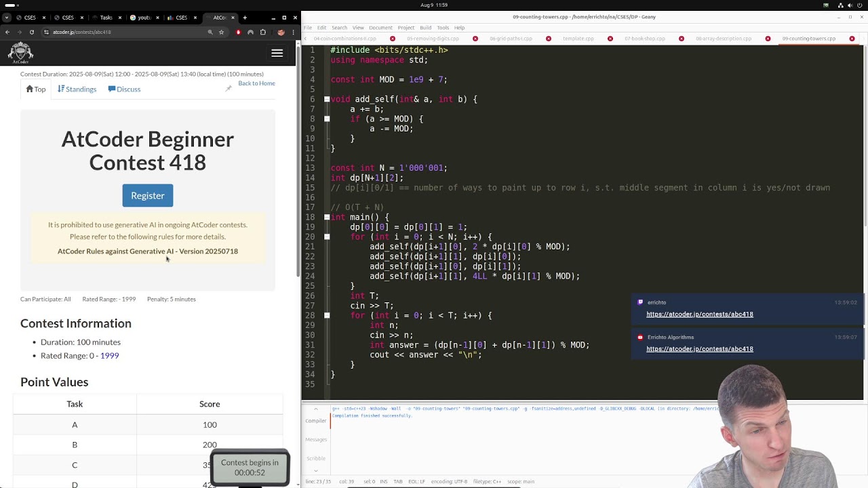The width and height of the screenshot is (868, 488).
Task: Close the 08-array-description.cpp tab
Action: [768, 39]
